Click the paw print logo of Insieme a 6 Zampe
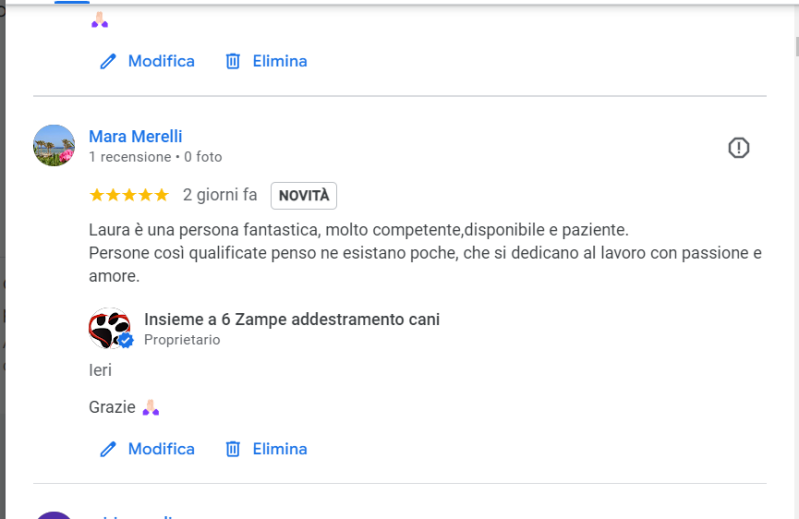 tap(108, 327)
